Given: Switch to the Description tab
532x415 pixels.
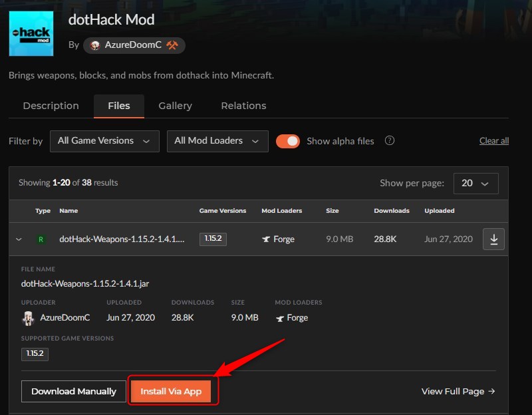Looking at the screenshot, I should tap(51, 106).
